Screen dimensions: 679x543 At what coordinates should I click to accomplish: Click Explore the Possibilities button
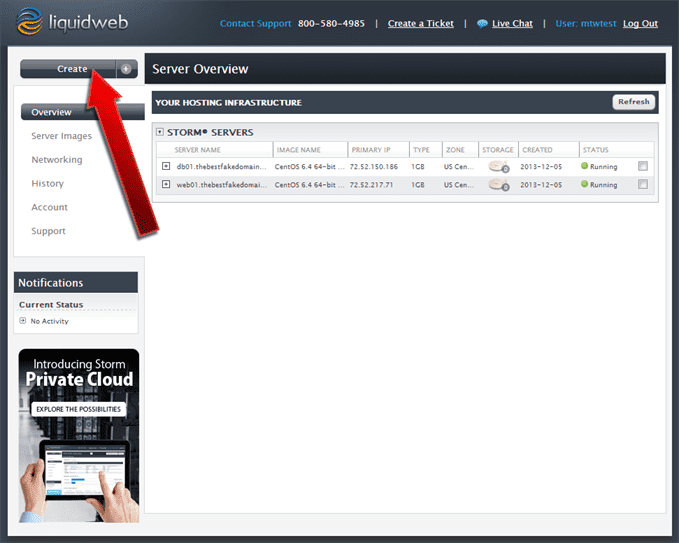coord(78,409)
